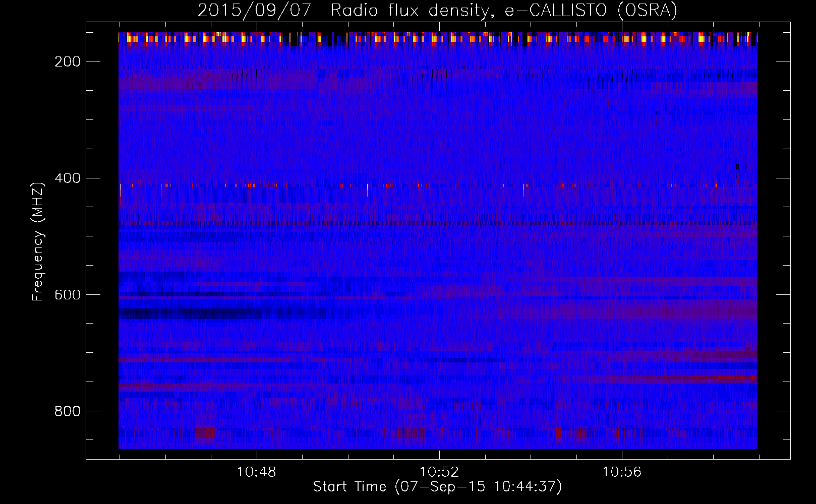Viewport: 816px width, 504px height.
Task: Click the '10:56' time tick label
Action: click(622, 472)
